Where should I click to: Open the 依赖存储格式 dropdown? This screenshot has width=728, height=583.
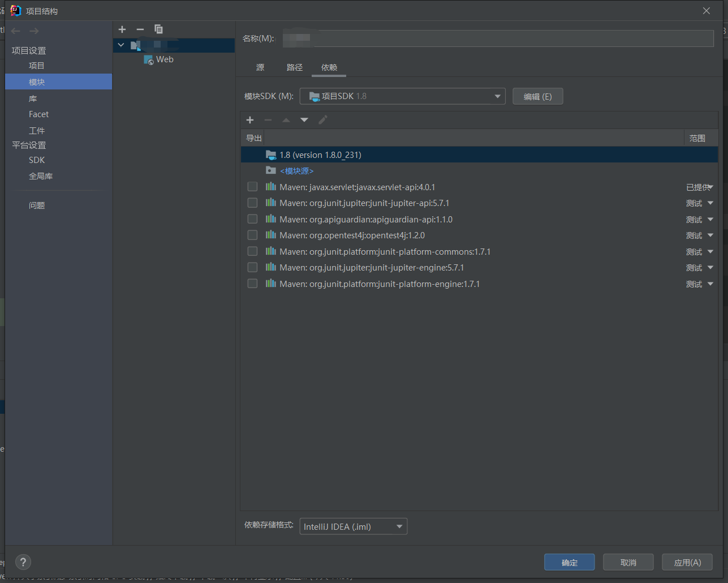(x=353, y=526)
